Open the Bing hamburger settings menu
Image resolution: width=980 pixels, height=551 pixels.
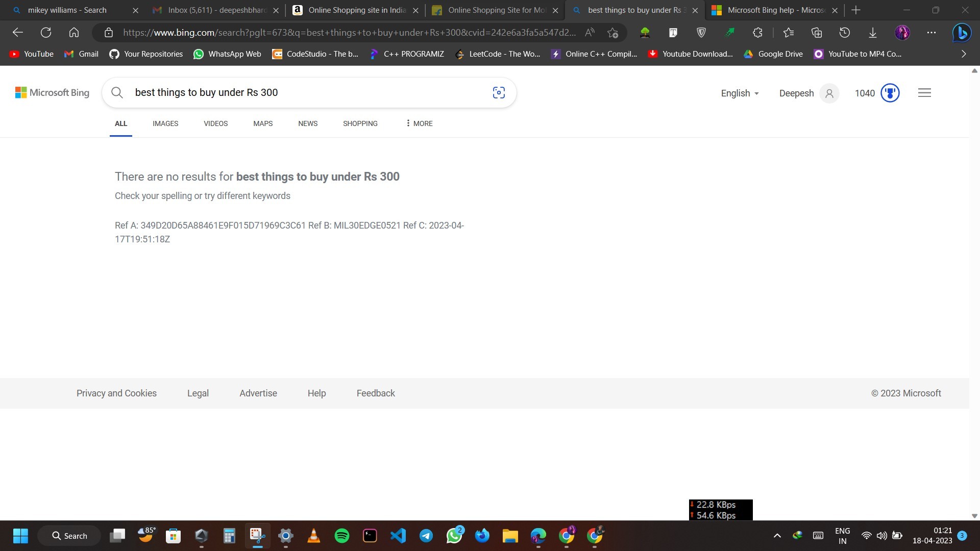tap(924, 93)
